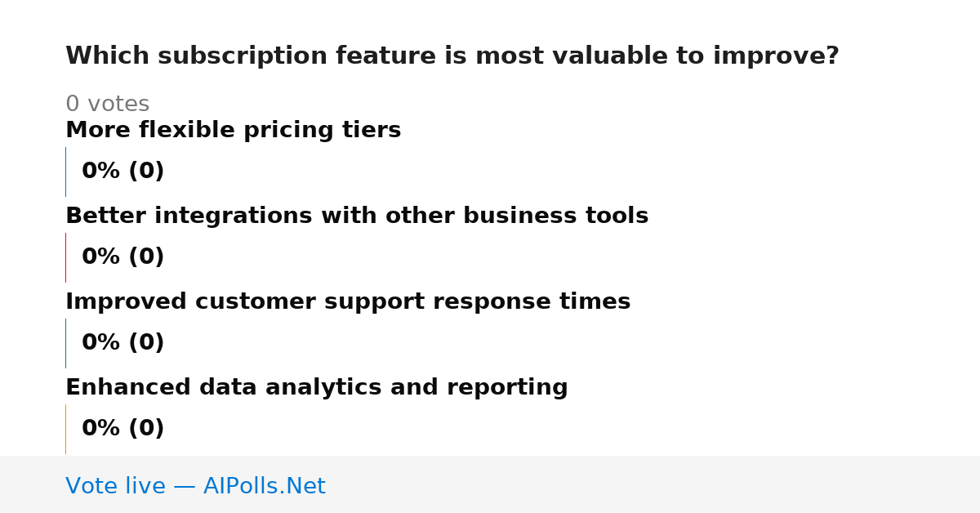Click the gray footer bar

(490, 484)
